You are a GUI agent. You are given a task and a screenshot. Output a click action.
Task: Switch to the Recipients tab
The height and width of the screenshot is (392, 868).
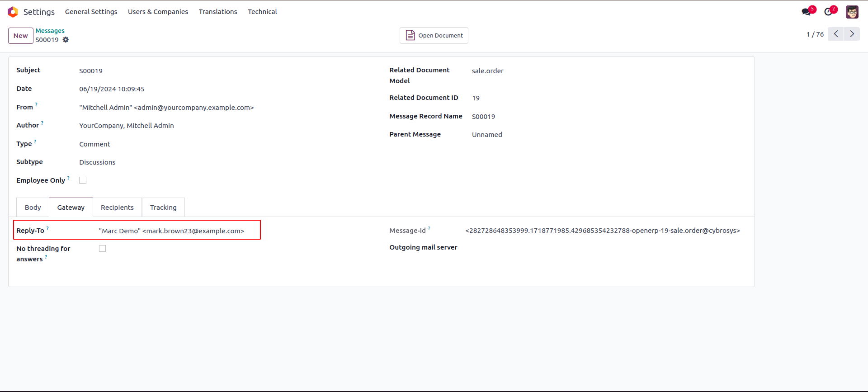coord(117,207)
